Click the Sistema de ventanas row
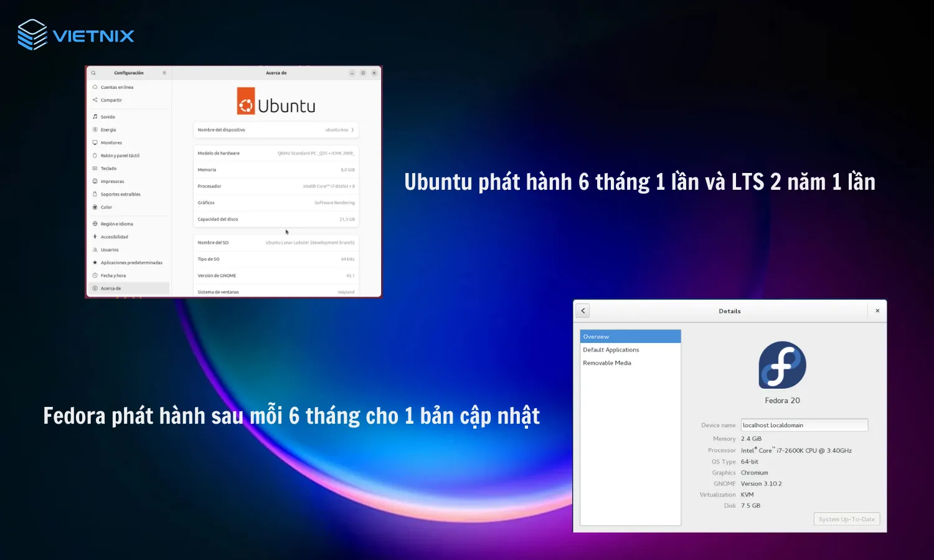 [275, 291]
